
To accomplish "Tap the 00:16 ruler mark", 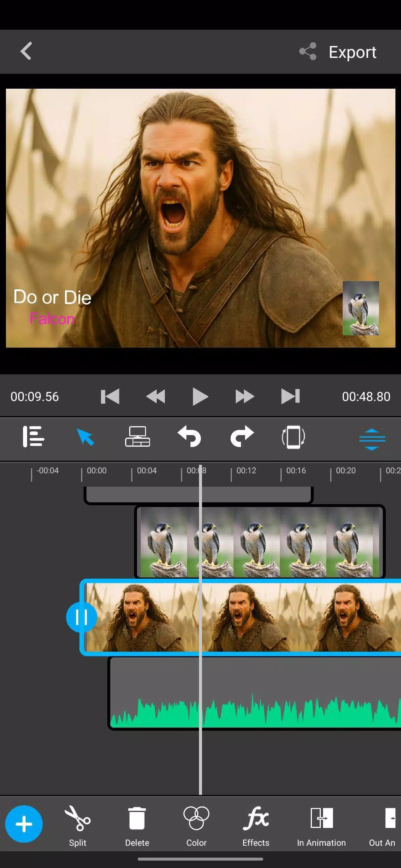I will point(296,470).
